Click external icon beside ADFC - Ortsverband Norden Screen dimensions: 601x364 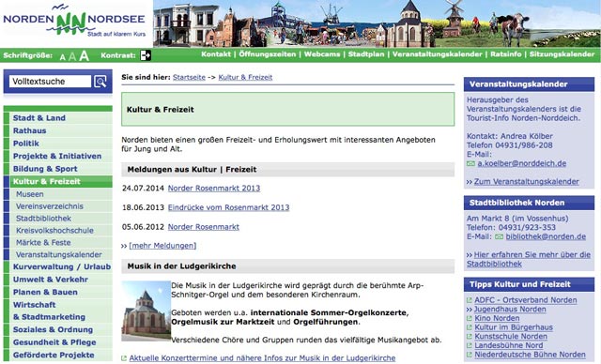click(x=470, y=300)
